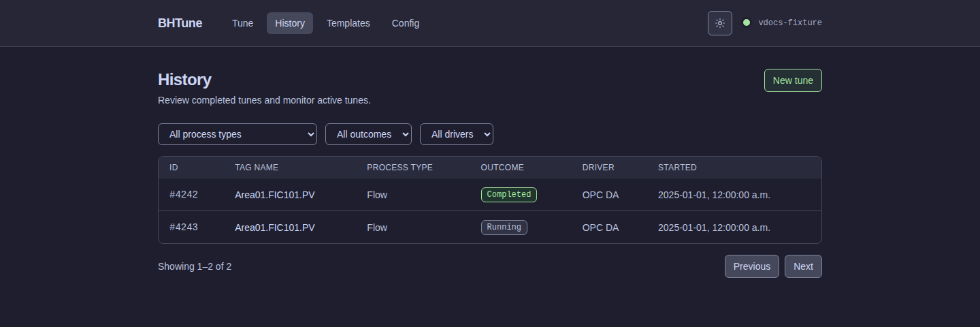This screenshot has width=980, height=327.
Task: Go to the Templates tab
Action: click(348, 23)
